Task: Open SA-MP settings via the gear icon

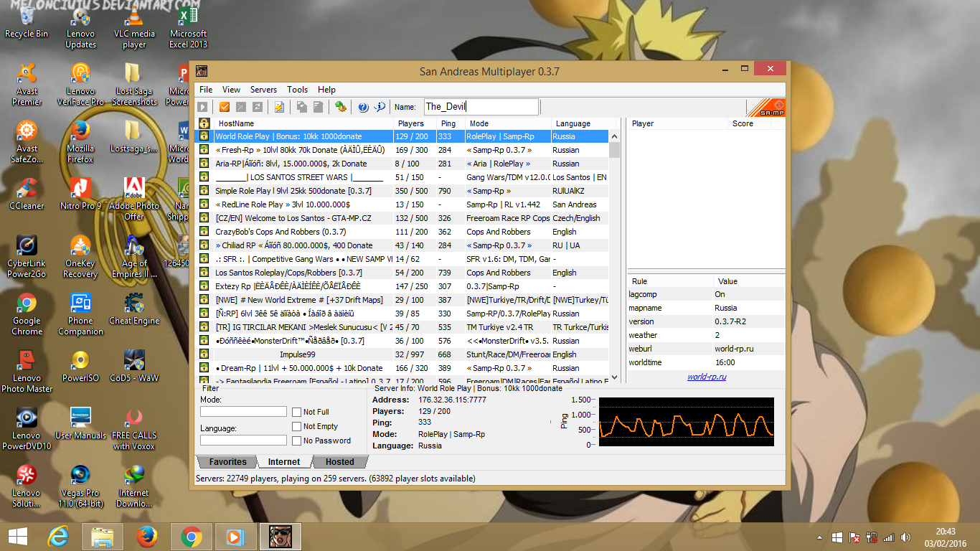Action: (340, 106)
